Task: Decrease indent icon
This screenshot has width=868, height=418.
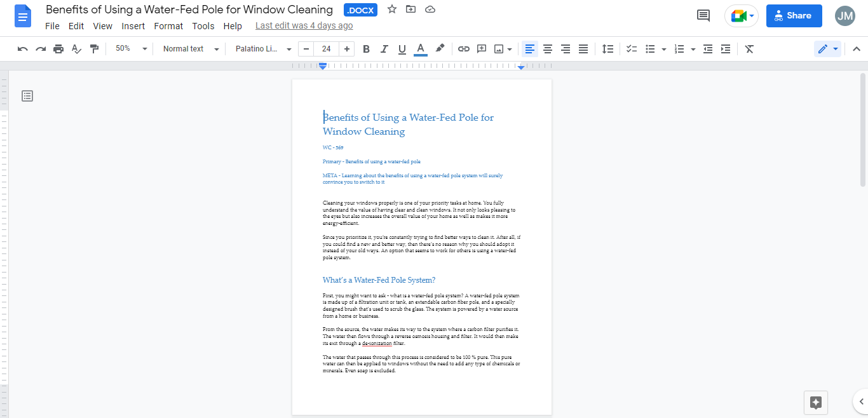Action: (708, 49)
